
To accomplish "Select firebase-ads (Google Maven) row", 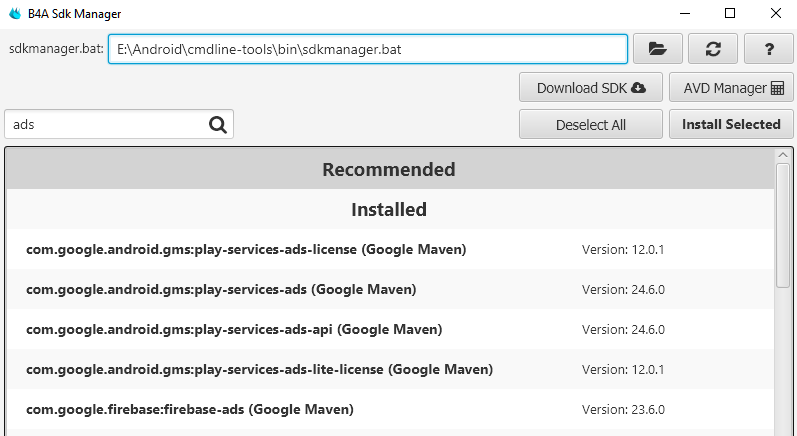I will coord(390,409).
